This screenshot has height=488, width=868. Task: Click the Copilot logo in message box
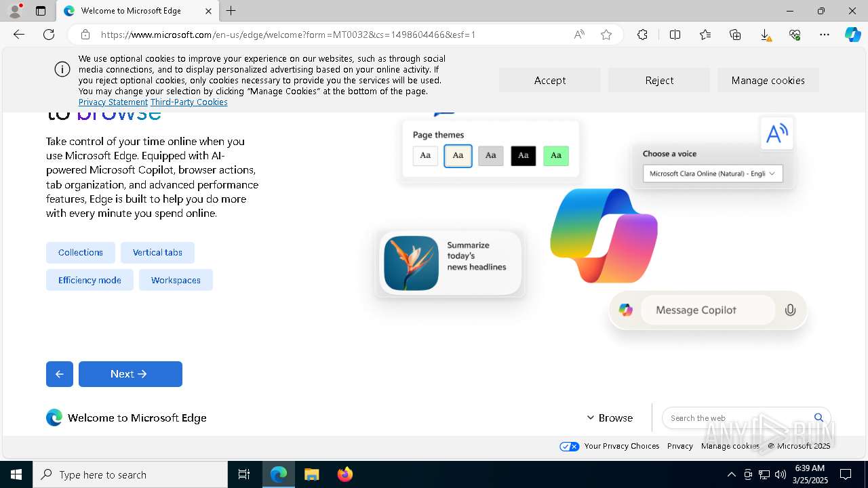point(625,310)
